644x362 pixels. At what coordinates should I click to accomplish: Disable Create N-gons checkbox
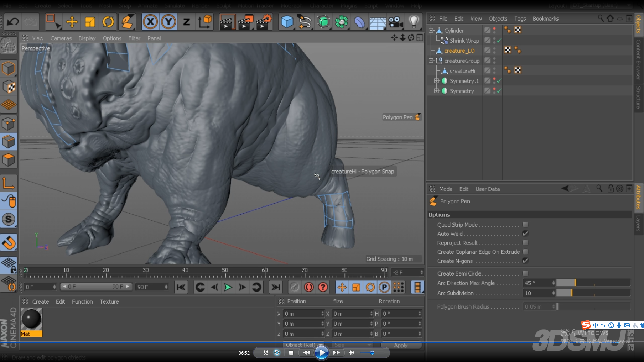pyautogui.click(x=525, y=261)
